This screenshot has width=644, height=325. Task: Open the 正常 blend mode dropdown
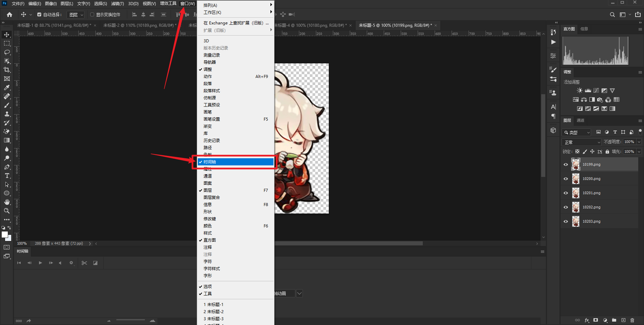(x=582, y=142)
